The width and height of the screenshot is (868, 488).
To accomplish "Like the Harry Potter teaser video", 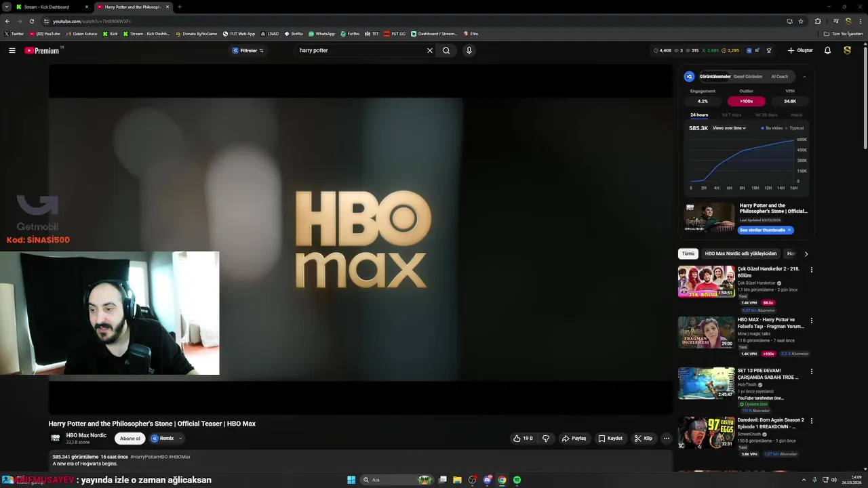I will click(x=523, y=439).
